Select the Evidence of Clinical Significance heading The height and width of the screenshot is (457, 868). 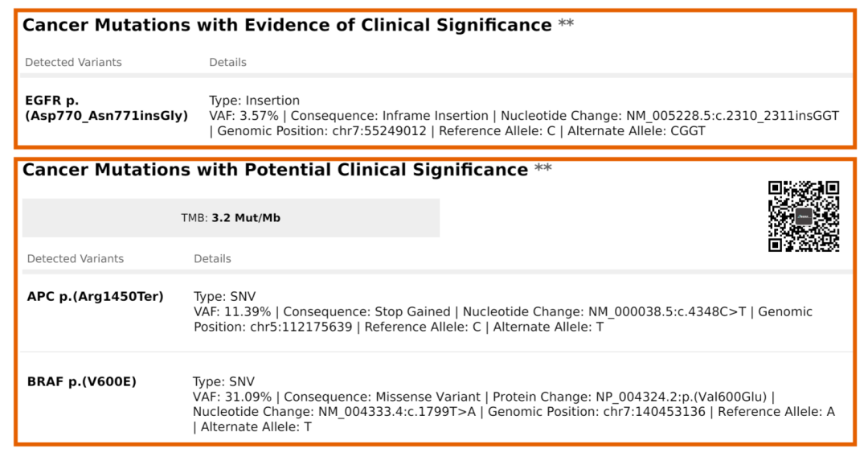(287, 25)
